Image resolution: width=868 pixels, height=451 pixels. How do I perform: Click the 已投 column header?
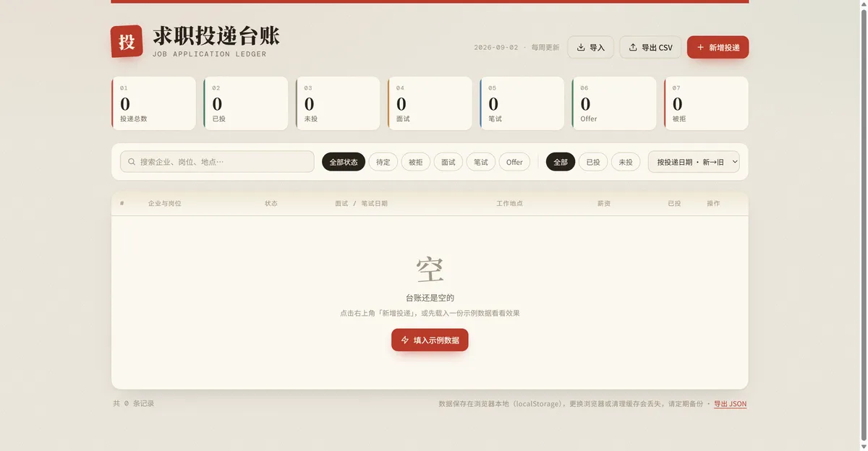tap(674, 204)
